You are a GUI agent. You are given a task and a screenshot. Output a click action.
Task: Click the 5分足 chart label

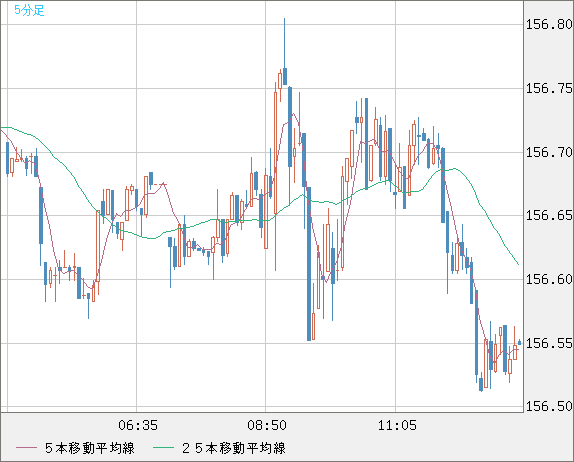coord(29,10)
